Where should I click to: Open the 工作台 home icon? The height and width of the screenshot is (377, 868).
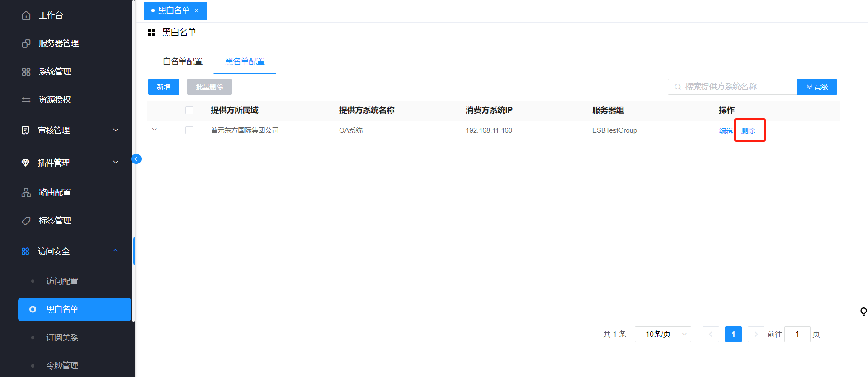[x=26, y=15]
